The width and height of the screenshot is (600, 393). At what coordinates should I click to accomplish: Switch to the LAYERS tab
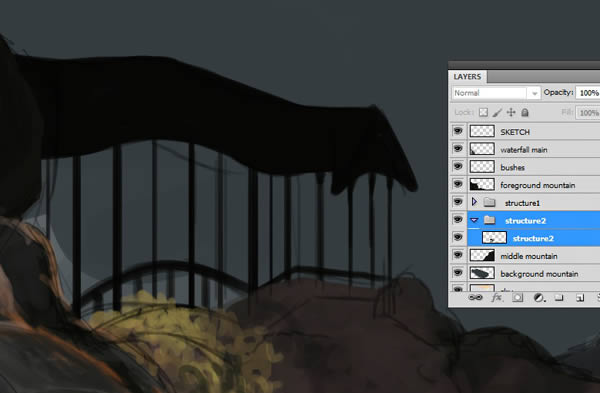pos(467,77)
